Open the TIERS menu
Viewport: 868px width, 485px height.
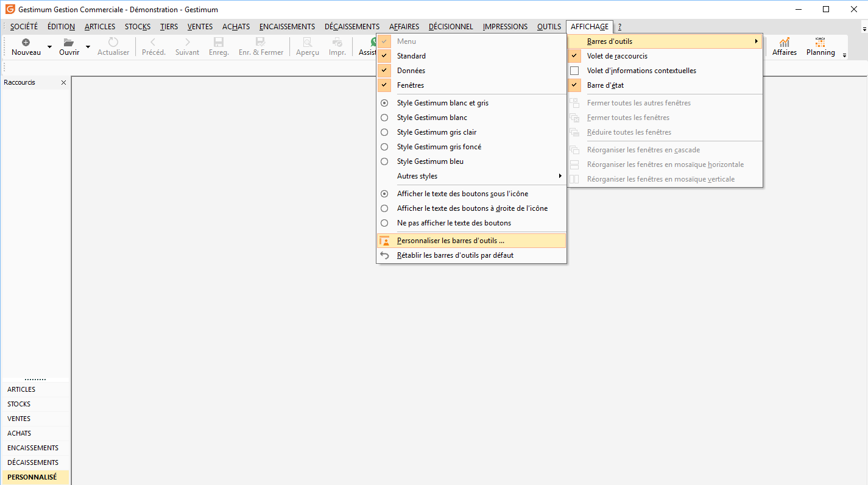tap(169, 27)
